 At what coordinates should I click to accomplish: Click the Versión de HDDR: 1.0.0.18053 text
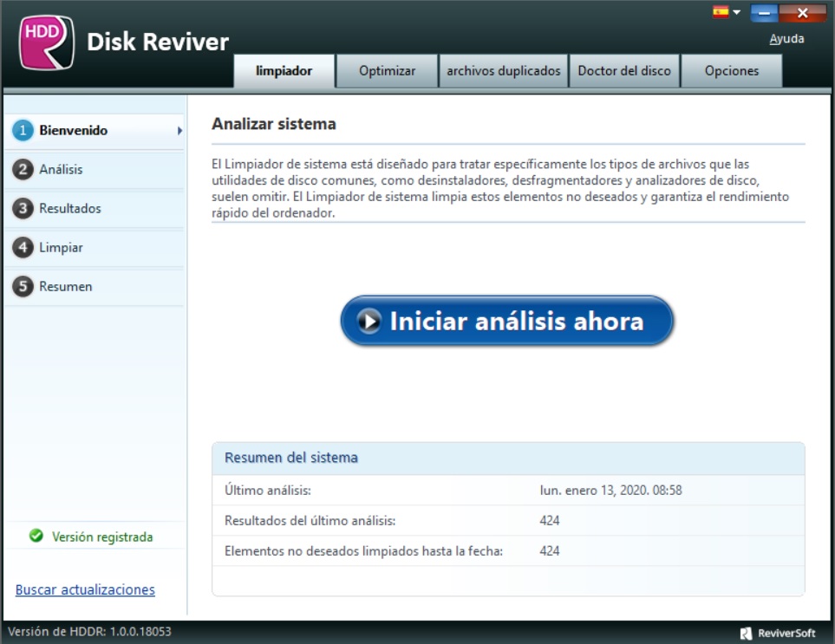point(89,632)
